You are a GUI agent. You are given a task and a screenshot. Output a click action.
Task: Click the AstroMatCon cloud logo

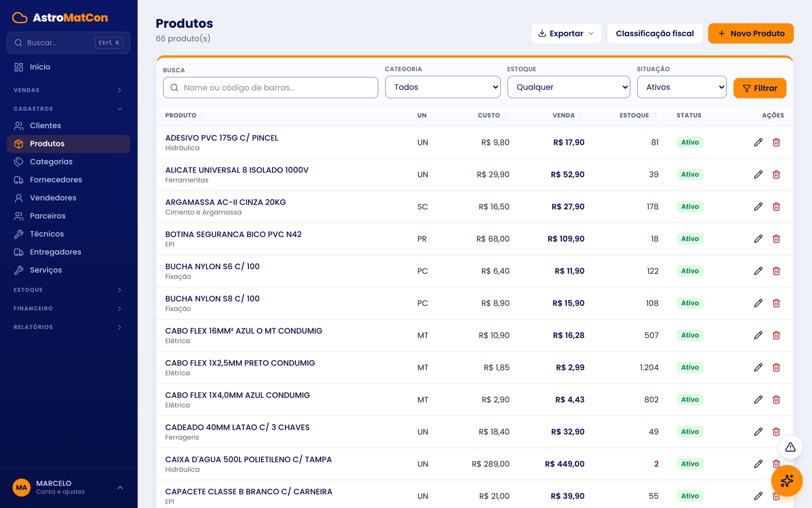(20, 18)
